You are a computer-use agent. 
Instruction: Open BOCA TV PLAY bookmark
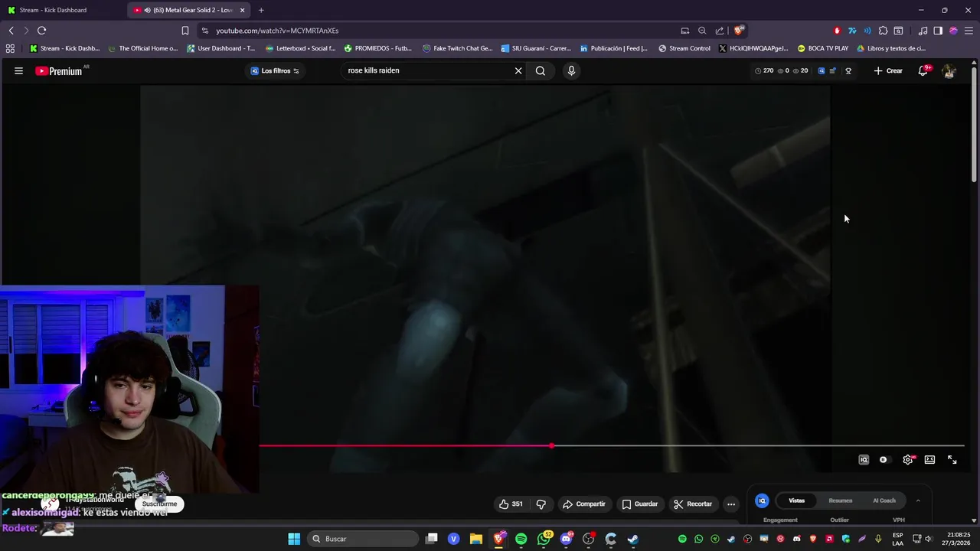[822, 48]
